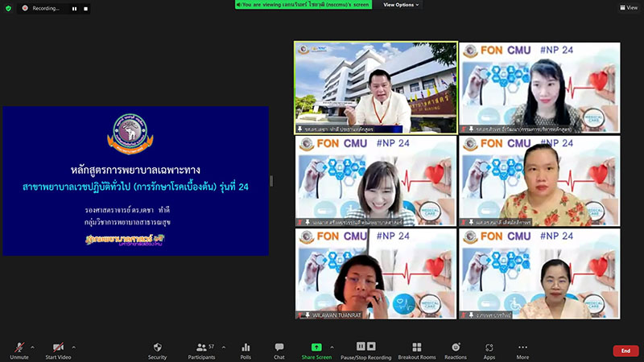This screenshot has height=362, width=644.
Task: Click the green encryption shield icon
Action: click(8, 8)
